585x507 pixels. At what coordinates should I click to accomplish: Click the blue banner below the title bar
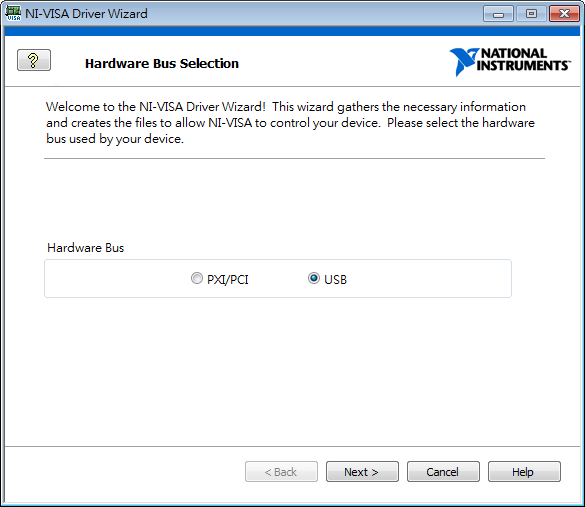pos(292,31)
